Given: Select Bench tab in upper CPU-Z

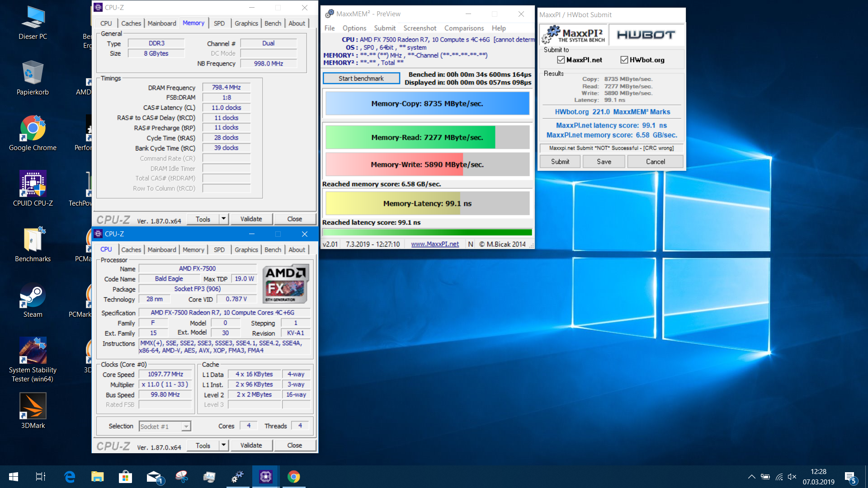Looking at the screenshot, I should [273, 23].
